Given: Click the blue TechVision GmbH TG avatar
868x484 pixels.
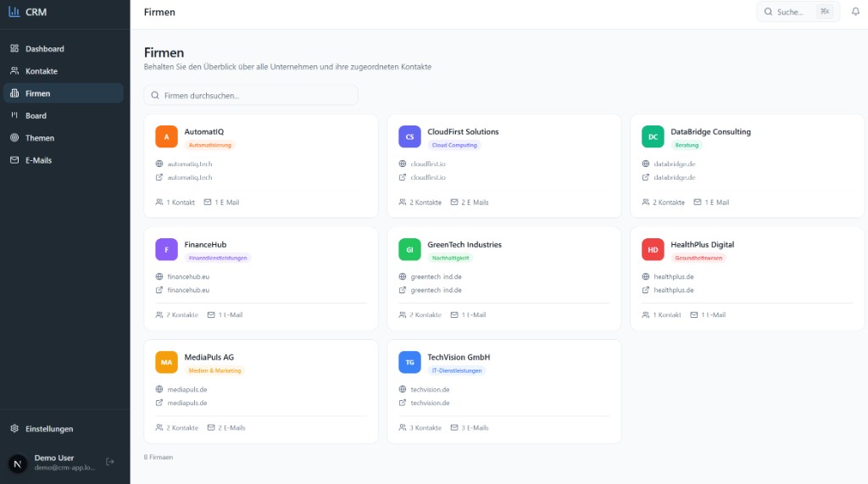Looking at the screenshot, I should (409, 362).
